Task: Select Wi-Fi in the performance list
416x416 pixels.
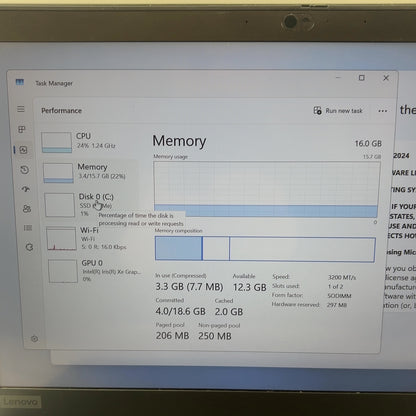Action: (93, 238)
